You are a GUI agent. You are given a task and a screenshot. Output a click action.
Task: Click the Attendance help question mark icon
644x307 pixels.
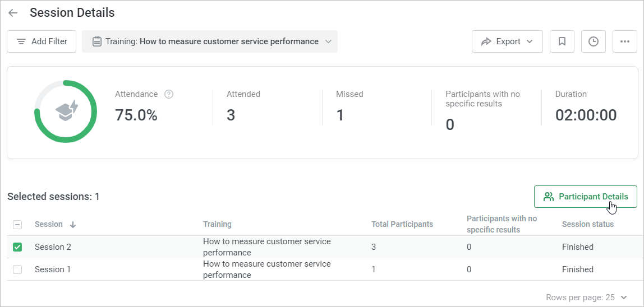169,94
